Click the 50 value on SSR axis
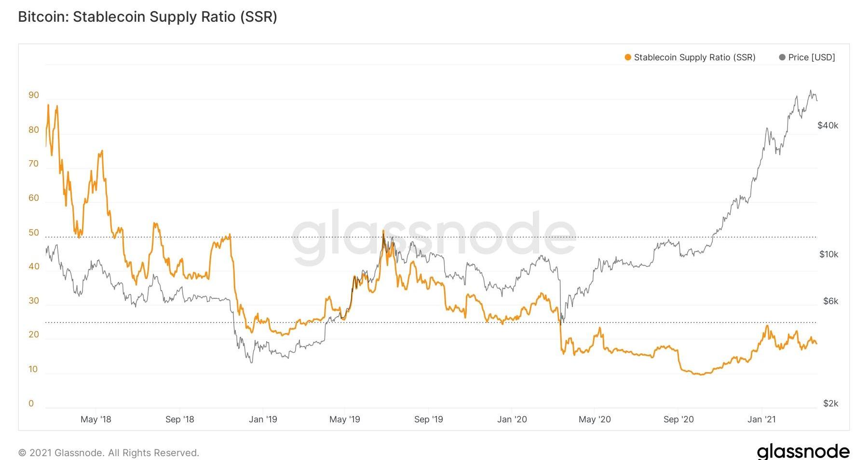The height and width of the screenshot is (460, 868). [x=34, y=233]
